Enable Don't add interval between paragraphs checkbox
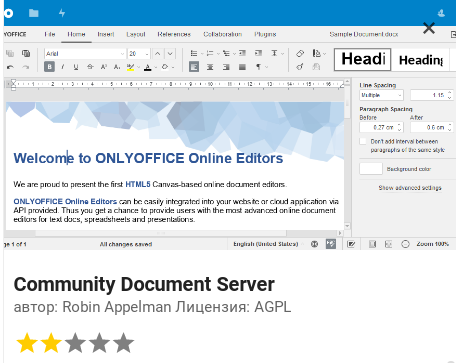Image resolution: width=456 pixels, height=363 pixels. point(363,141)
